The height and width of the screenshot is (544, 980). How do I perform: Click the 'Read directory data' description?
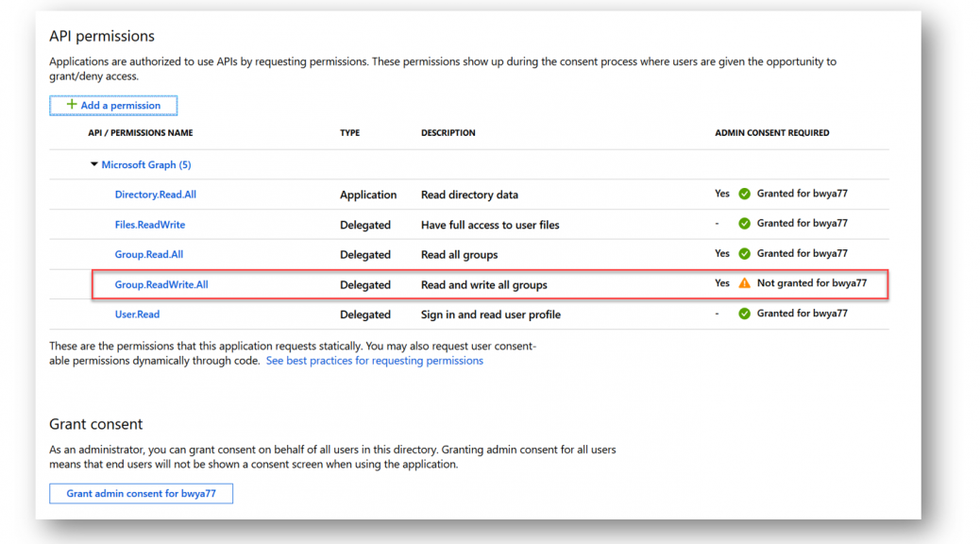(x=469, y=195)
